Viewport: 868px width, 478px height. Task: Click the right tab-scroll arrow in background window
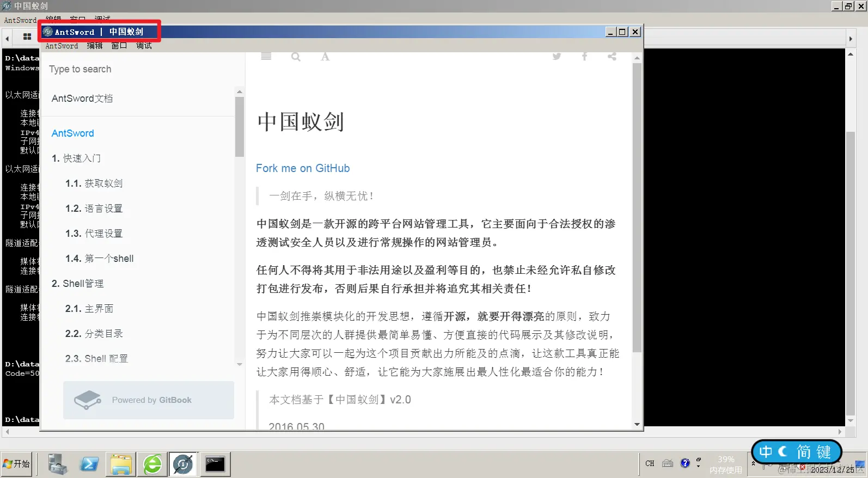[x=851, y=39]
